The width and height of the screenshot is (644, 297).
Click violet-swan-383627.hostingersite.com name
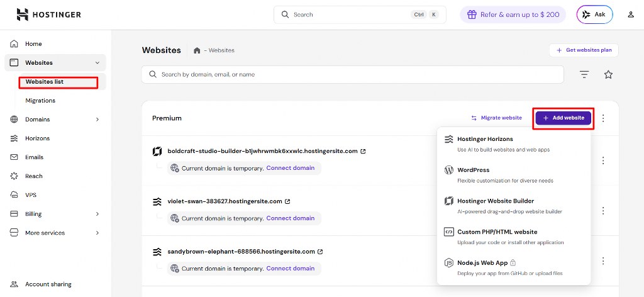[x=225, y=201]
